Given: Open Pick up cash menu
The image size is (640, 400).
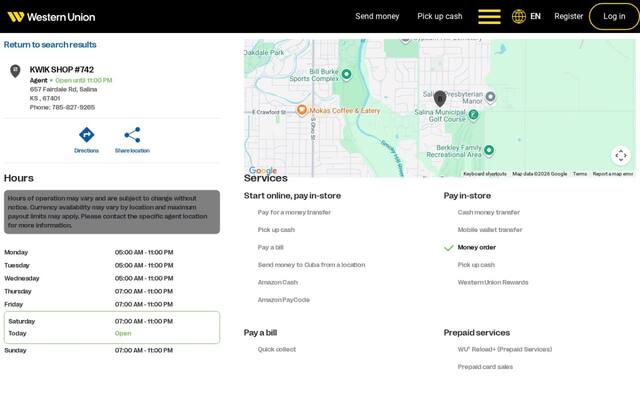Looking at the screenshot, I should (x=440, y=16).
